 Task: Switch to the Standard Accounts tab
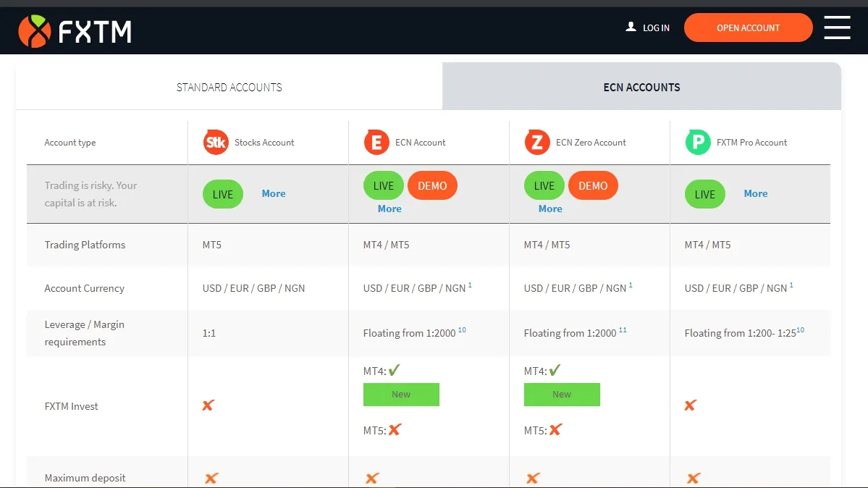tap(229, 87)
